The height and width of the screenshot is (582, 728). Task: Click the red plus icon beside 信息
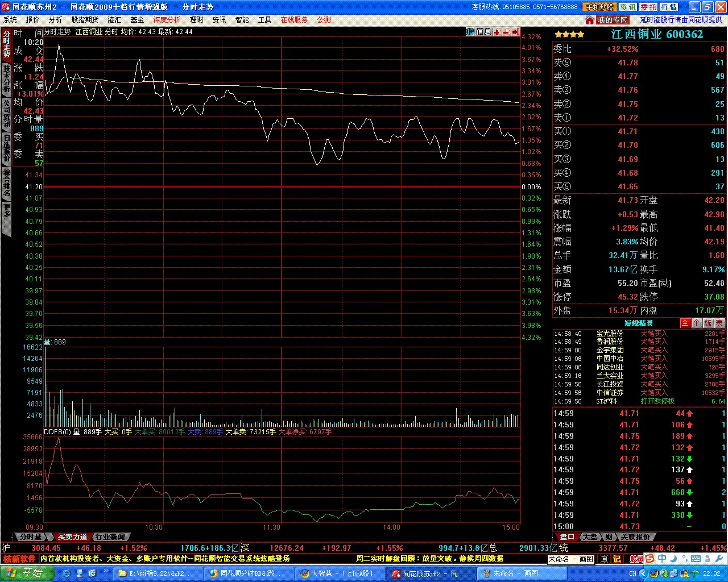[x=497, y=32]
